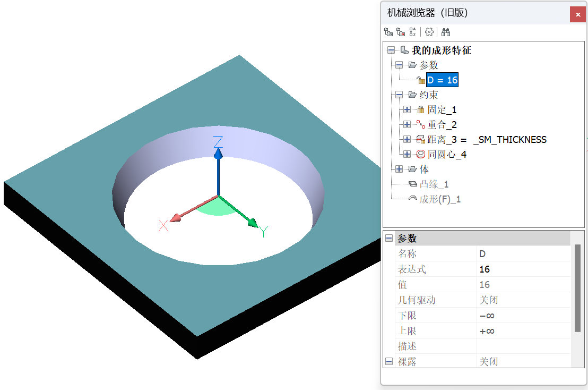
Task: Click the 约束 folder label
Action: (429, 95)
